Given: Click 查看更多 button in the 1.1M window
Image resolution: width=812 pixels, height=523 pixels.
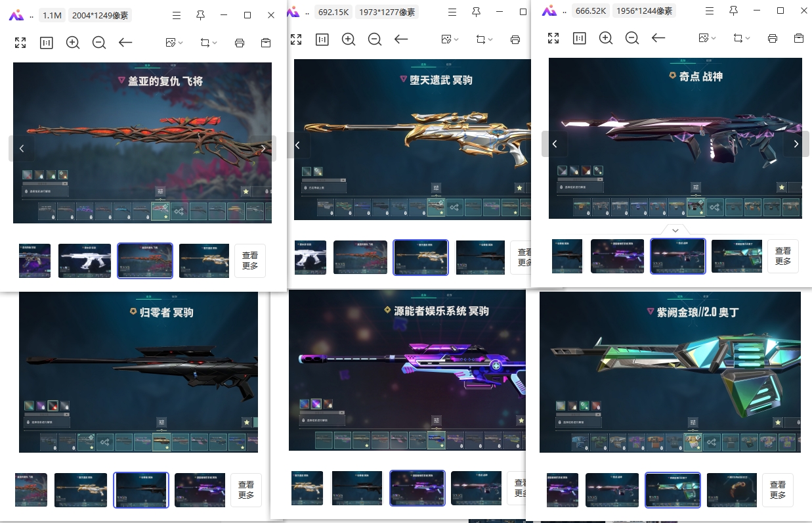Looking at the screenshot, I should coord(250,261).
